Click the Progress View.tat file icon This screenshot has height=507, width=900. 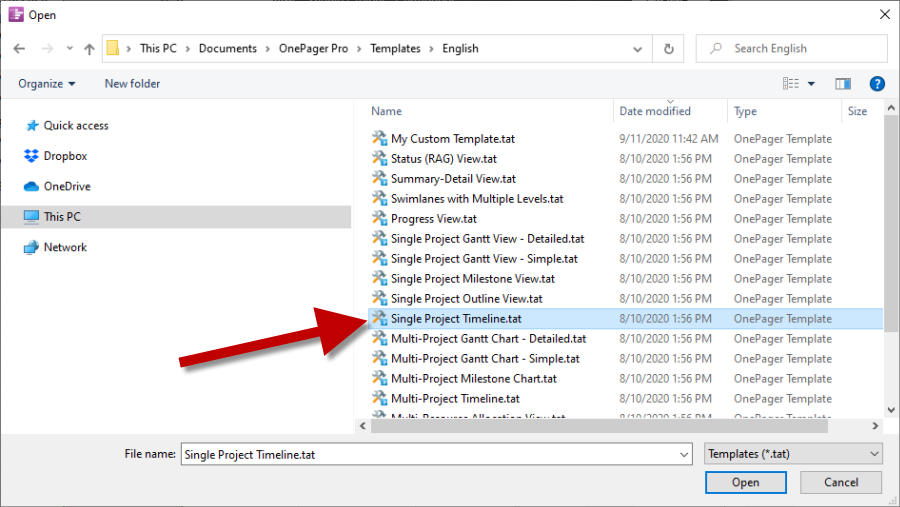(x=379, y=218)
